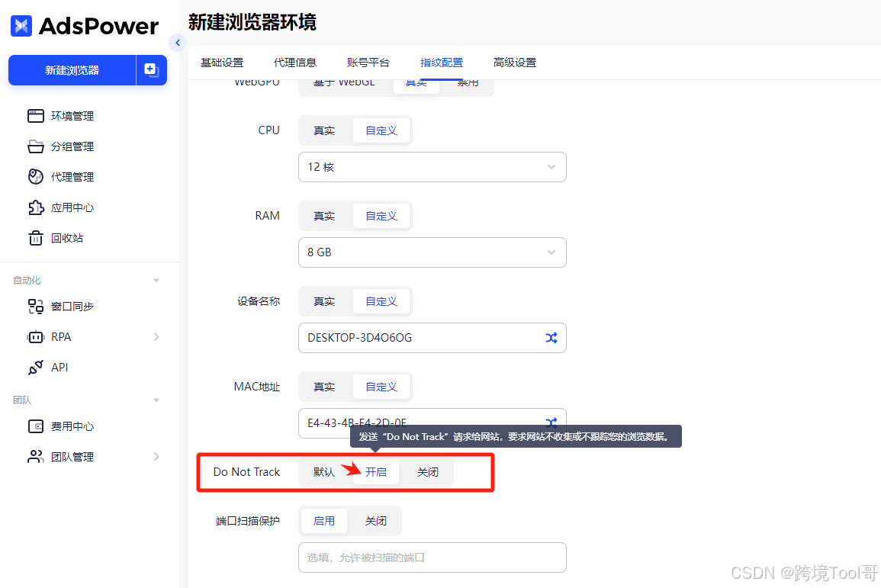Open 窗口同步 in the sidebar
The height and width of the screenshot is (588, 881).
click(72, 306)
